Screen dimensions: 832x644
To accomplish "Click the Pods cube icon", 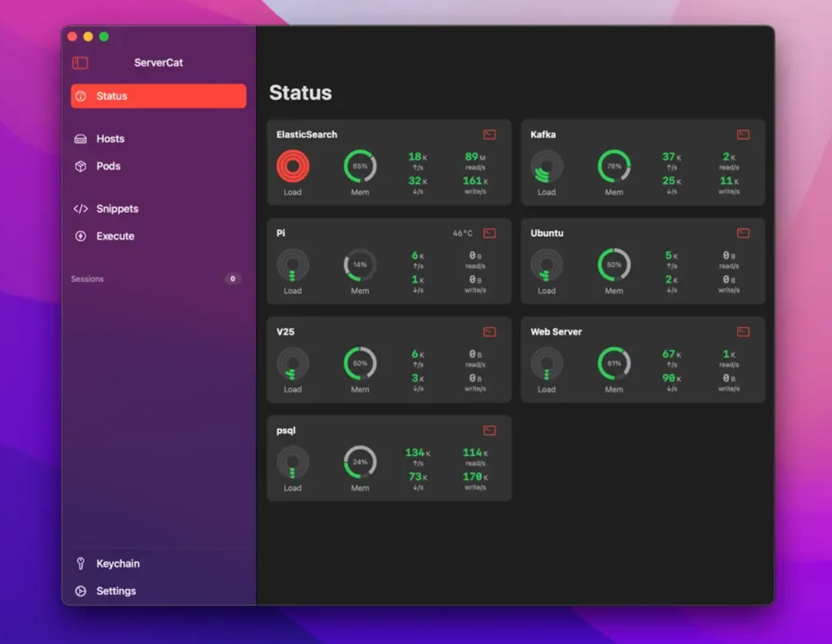I will point(81,166).
